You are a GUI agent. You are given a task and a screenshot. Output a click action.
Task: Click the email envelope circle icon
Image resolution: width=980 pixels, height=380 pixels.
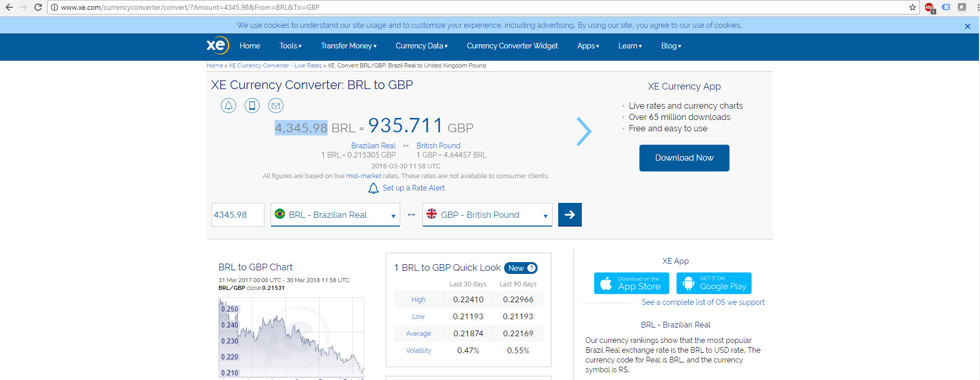pyautogui.click(x=276, y=106)
